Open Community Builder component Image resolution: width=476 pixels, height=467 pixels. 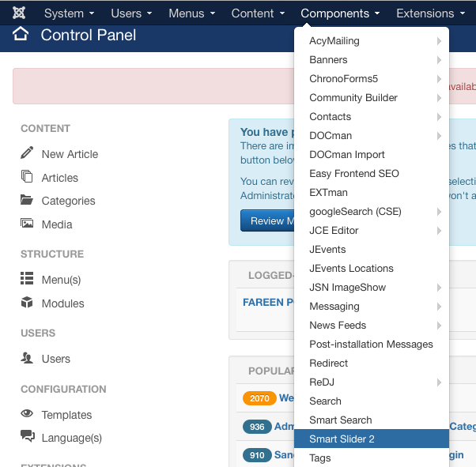pyautogui.click(x=372, y=98)
